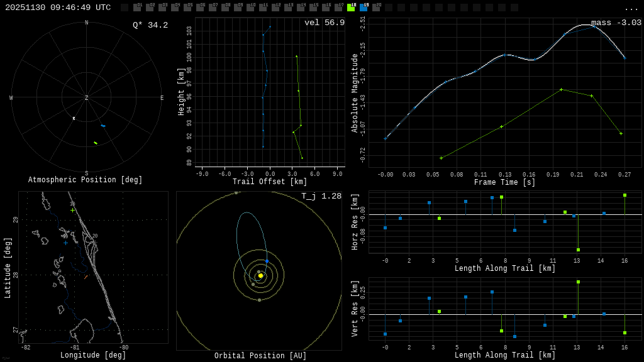Click the green camera 18 square
This screenshot has height=362, width=644.
pyautogui.click(x=351, y=8)
